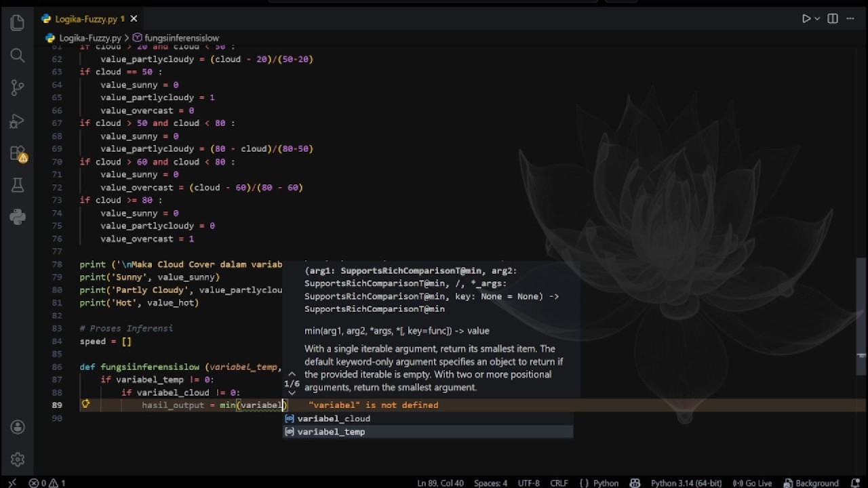Image resolution: width=868 pixels, height=488 pixels.
Task: Click the '"variabel" is not defined' error message
Action: (x=374, y=405)
